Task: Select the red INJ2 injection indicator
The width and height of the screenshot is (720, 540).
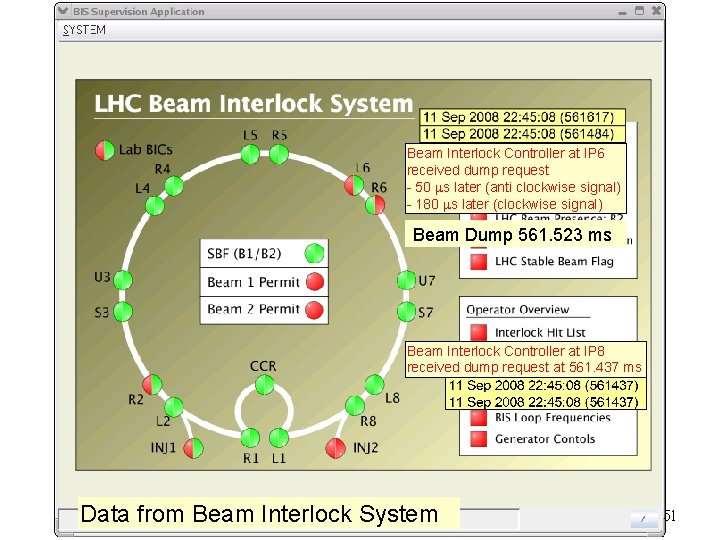Action: pos(336,449)
